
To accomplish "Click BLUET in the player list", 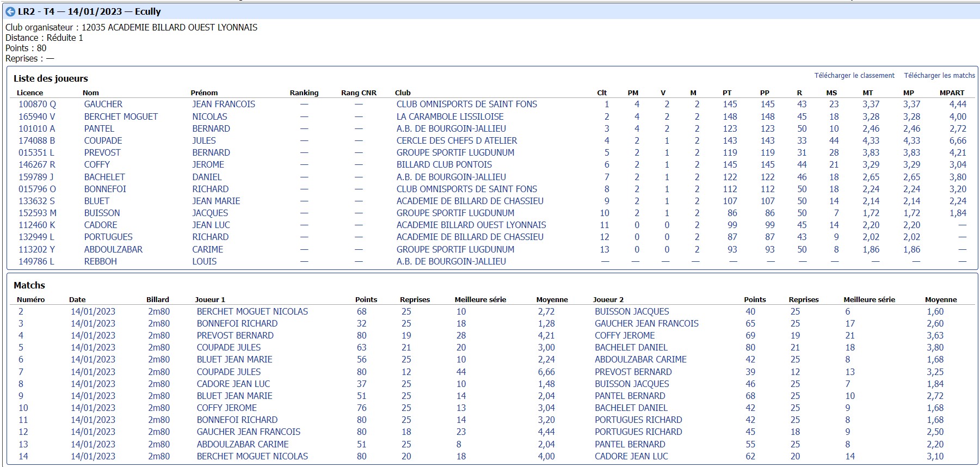I will point(97,201).
